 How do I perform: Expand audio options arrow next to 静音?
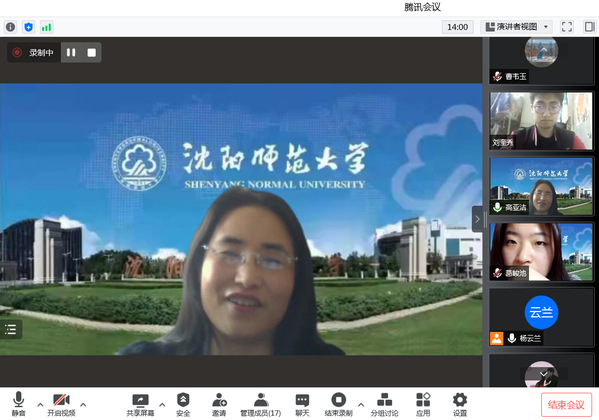[40, 404]
